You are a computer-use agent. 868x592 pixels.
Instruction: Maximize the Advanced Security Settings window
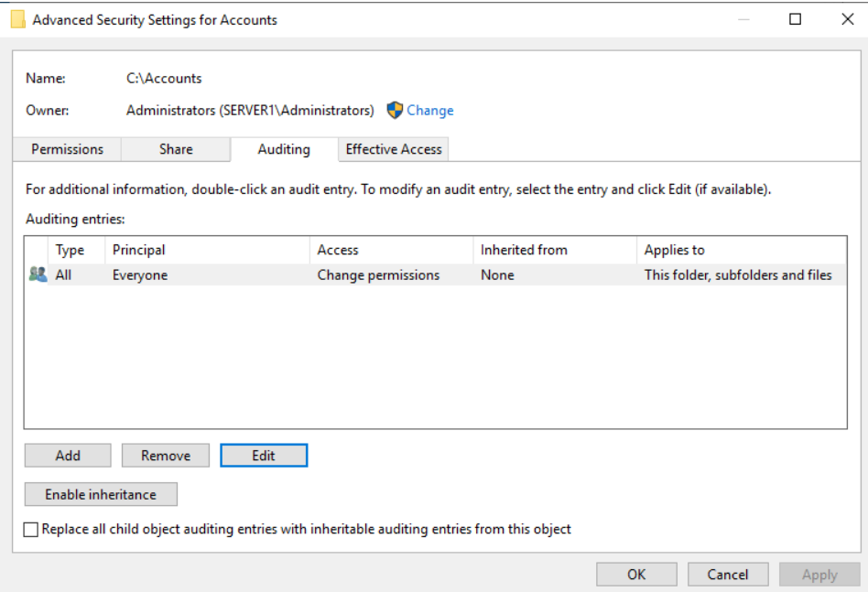pyautogui.click(x=795, y=19)
